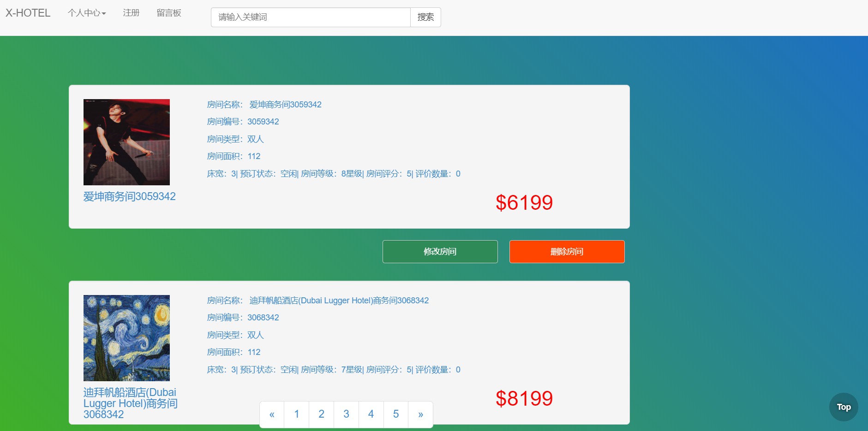Expand the 个人中心 dropdown menu

click(x=87, y=13)
